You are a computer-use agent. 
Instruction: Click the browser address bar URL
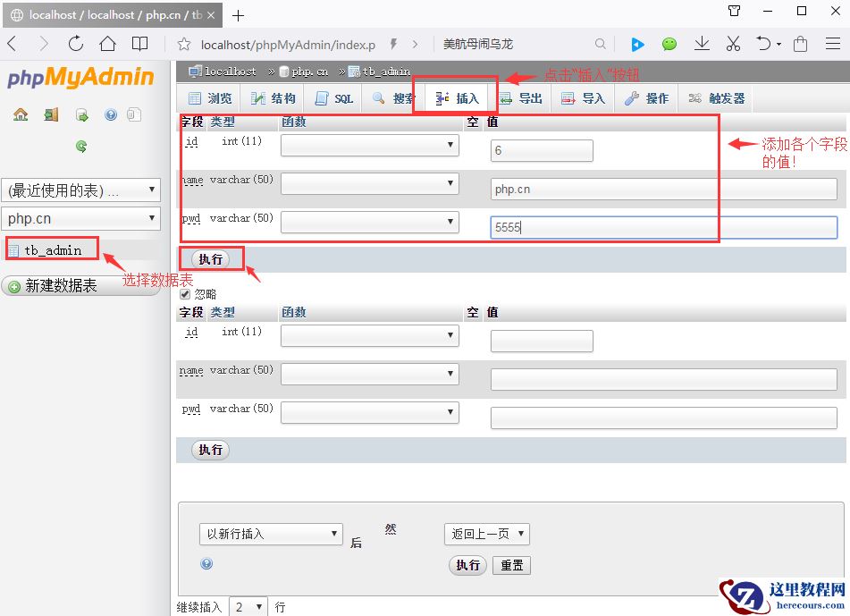click(x=288, y=45)
